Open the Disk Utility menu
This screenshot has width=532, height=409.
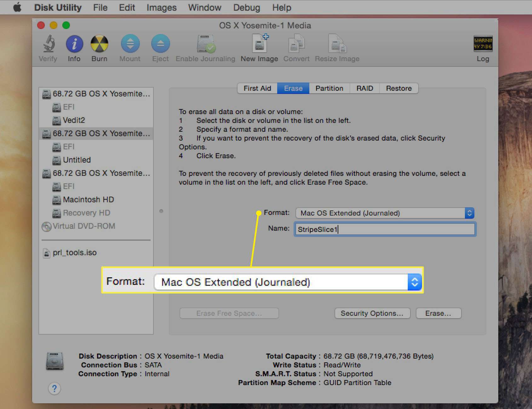(x=58, y=7)
